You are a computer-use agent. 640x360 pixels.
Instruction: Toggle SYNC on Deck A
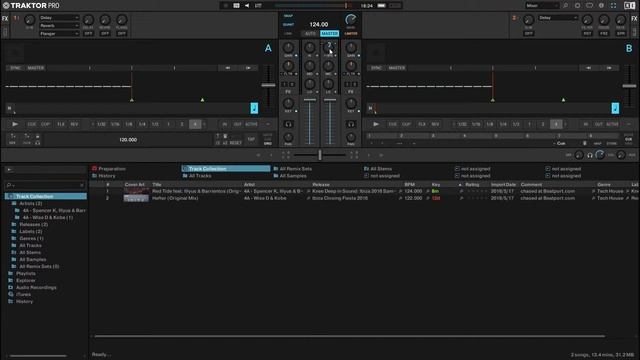click(x=16, y=68)
